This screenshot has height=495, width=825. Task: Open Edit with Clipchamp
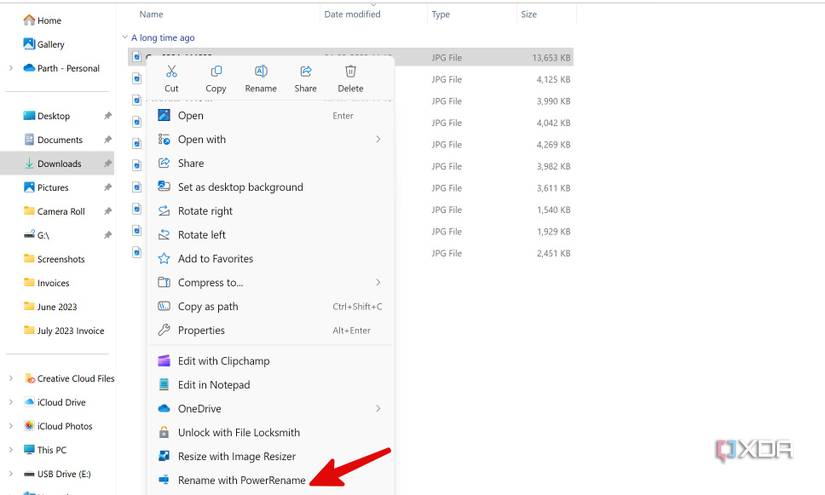[x=223, y=361]
